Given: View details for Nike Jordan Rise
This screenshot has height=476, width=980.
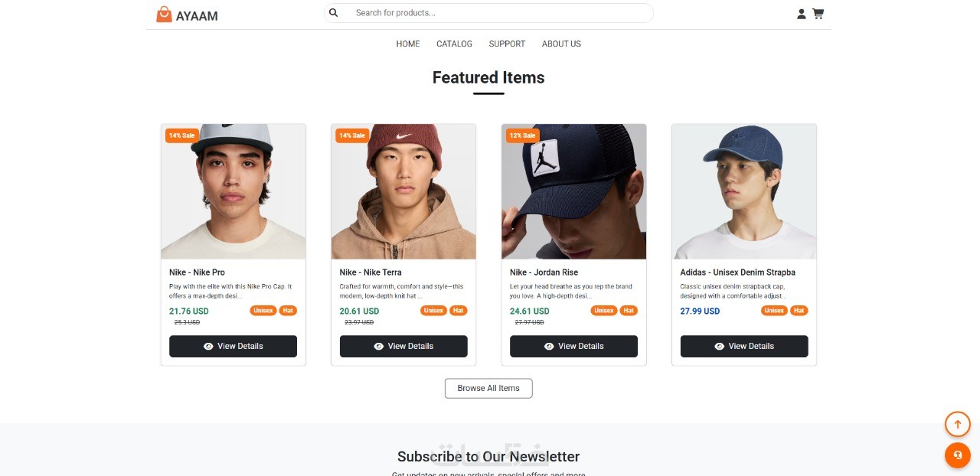Looking at the screenshot, I should pyautogui.click(x=573, y=346).
